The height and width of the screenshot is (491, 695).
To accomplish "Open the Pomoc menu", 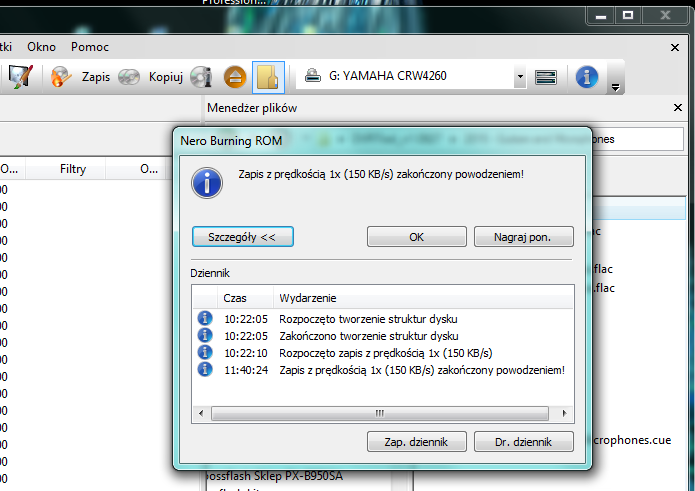I will [90, 47].
